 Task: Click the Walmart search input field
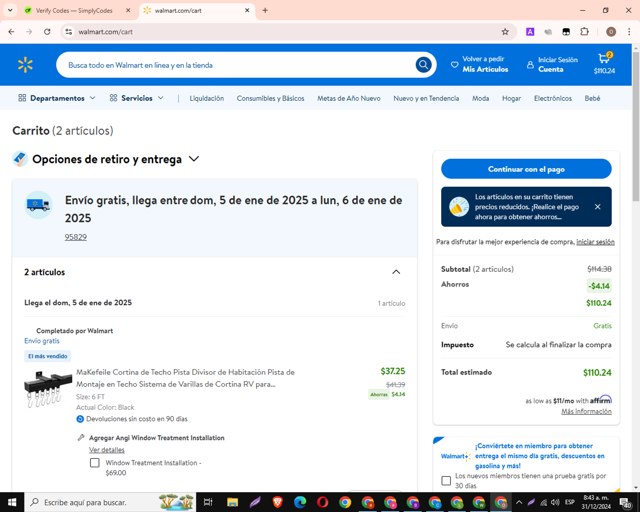pos(237,65)
